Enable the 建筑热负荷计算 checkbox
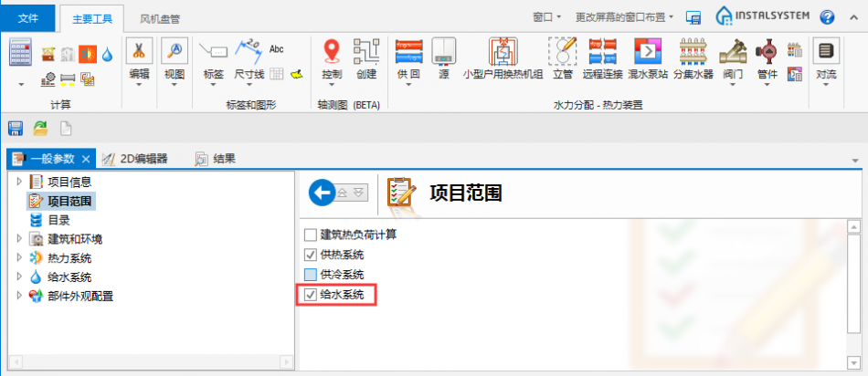The width and height of the screenshot is (868, 376). coord(312,235)
